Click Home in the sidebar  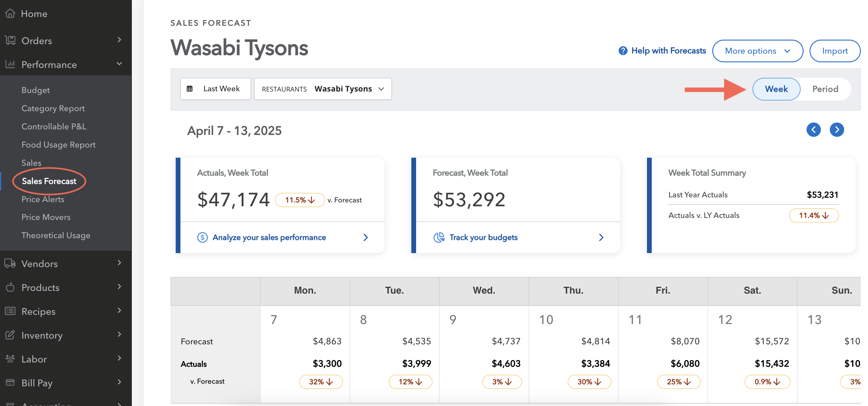(x=34, y=13)
